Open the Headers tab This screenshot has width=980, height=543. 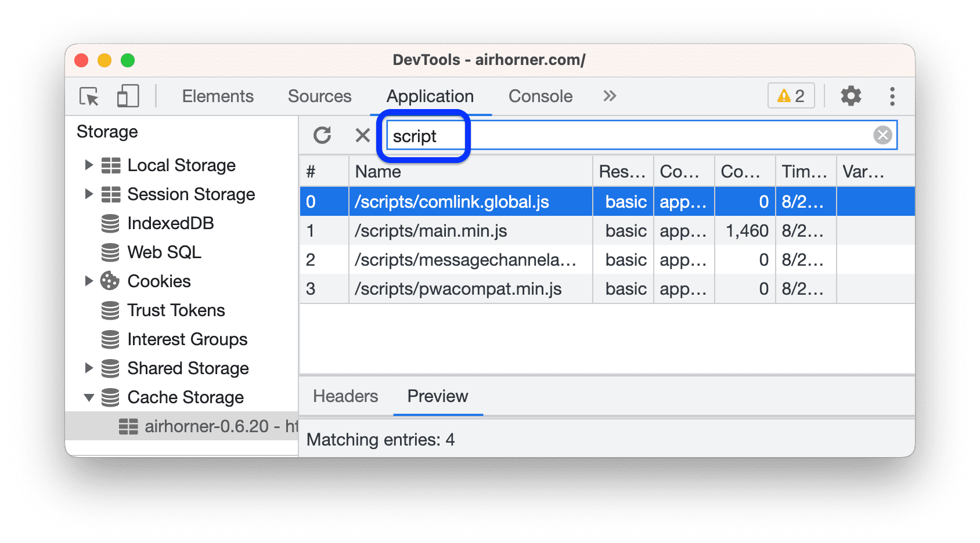pos(345,396)
